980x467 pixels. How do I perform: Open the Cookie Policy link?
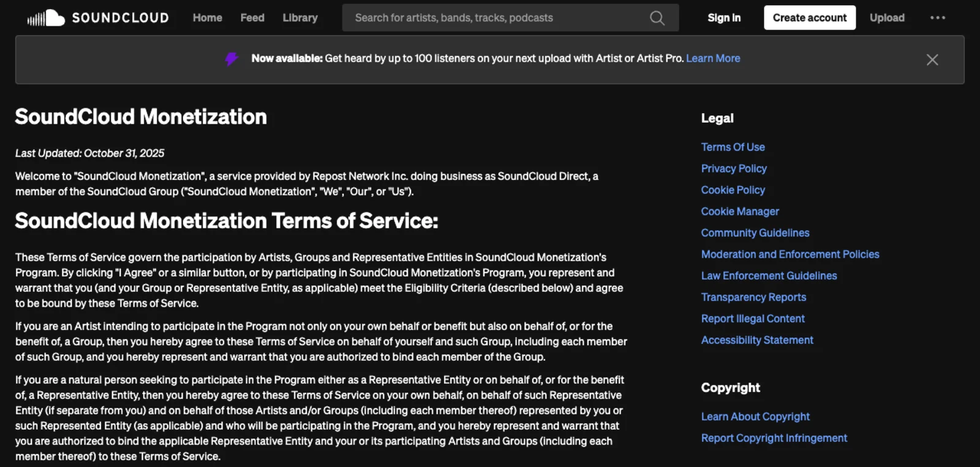pyautogui.click(x=733, y=190)
